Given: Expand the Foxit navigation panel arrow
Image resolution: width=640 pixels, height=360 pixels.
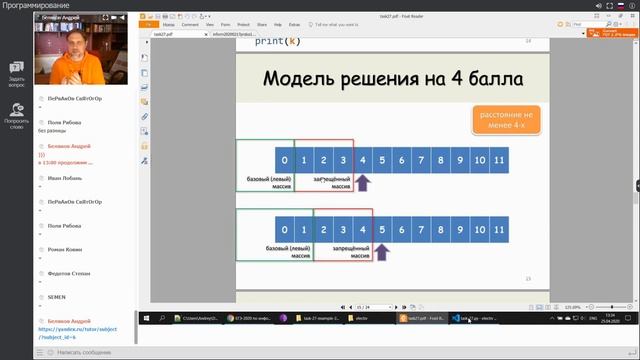Looking at the screenshot, I should click(x=147, y=42).
